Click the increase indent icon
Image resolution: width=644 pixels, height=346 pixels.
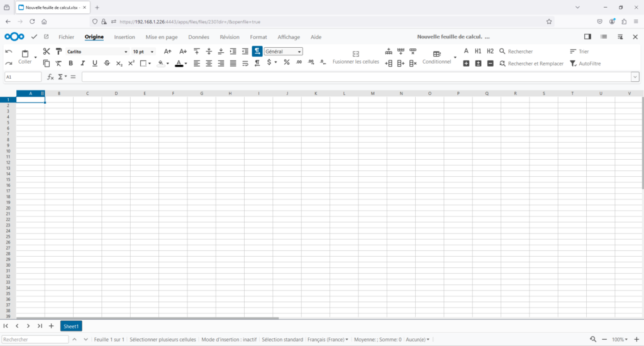pos(233,52)
